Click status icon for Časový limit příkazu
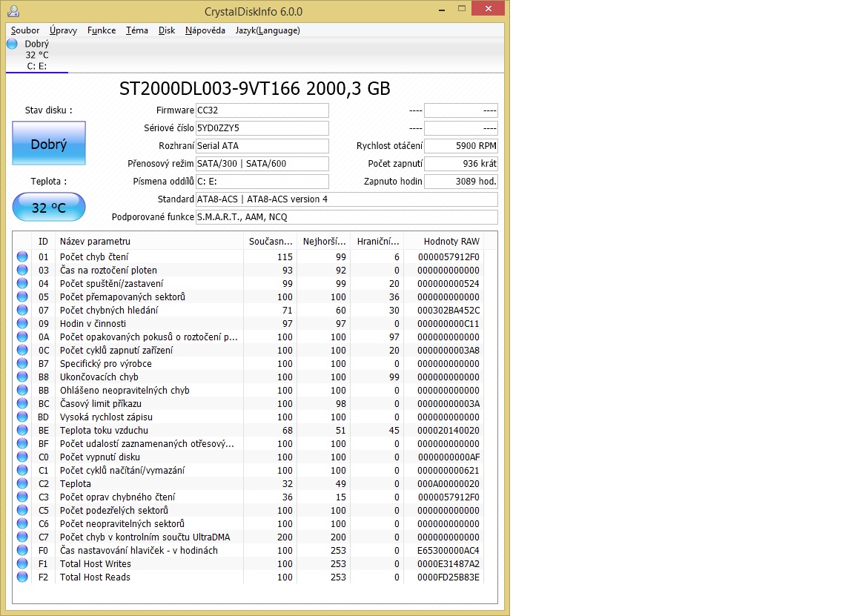854x616 pixels. [22, 403]
